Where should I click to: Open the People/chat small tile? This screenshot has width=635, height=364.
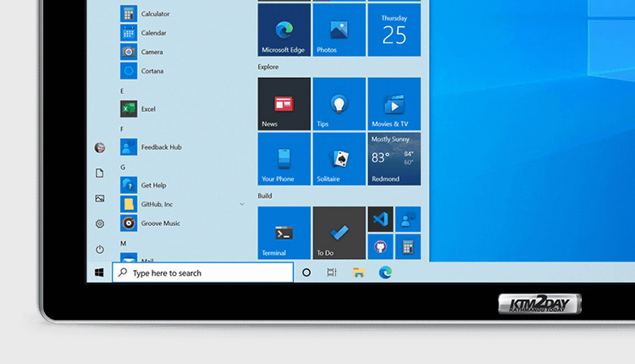click(408, 219)
